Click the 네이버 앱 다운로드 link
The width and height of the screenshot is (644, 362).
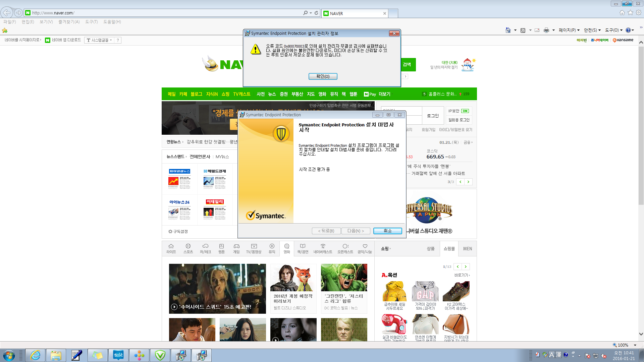point(63,40)
